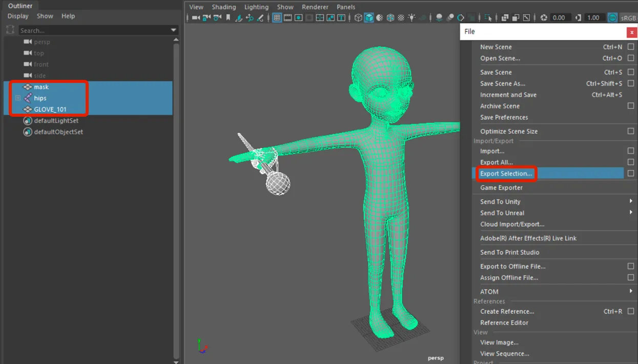Expand the hips joint hierarchy
The width and height of the screenshot is (638, 364).
click(x=18, y=98)
